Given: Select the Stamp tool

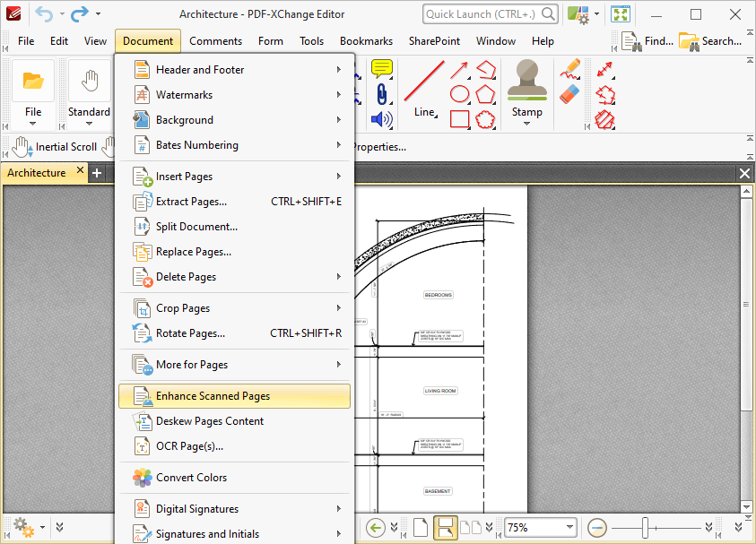Looking at the screenshot, I should coord(527,85).
